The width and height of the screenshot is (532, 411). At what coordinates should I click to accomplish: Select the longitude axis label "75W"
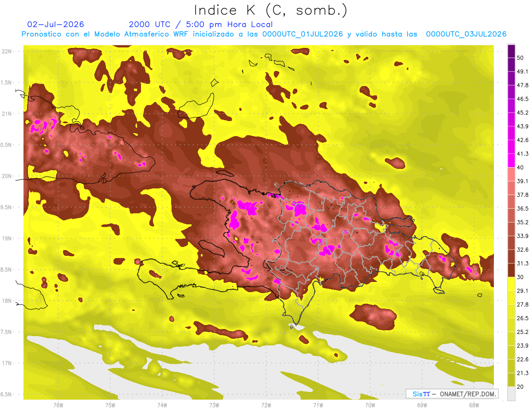(110, 405)
